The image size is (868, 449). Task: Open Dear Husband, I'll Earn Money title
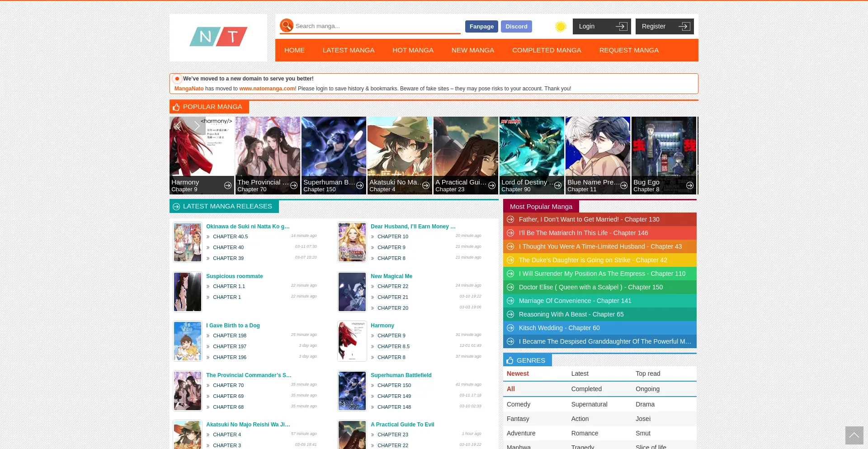pyautogui.click(x=413, y=227)
